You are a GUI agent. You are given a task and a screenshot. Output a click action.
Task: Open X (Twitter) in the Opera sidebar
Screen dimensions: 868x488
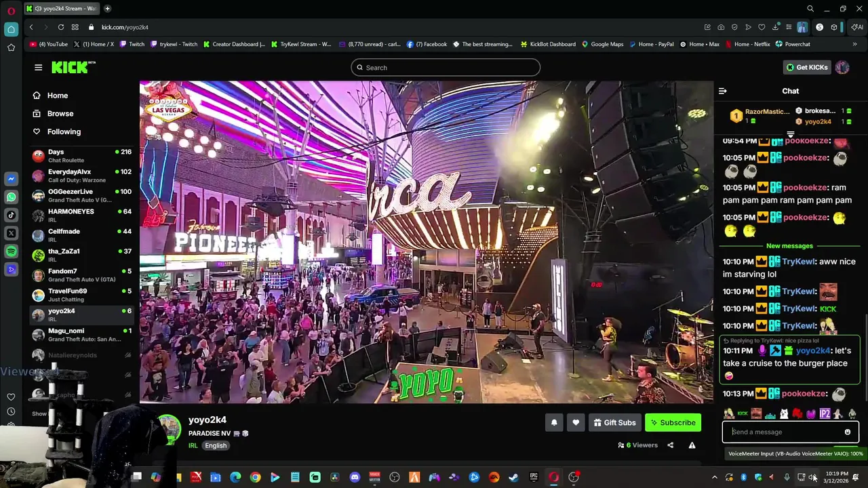coord(11,233)
